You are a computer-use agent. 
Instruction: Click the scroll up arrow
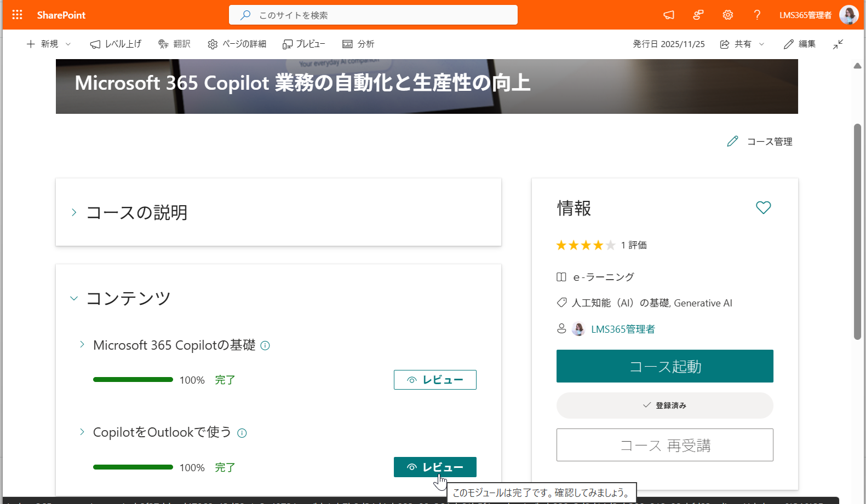(858, 66)
